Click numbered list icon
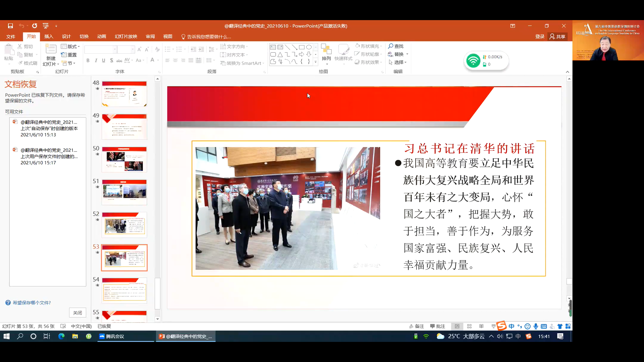Screen dimensions: 644x362 [179, 50]
